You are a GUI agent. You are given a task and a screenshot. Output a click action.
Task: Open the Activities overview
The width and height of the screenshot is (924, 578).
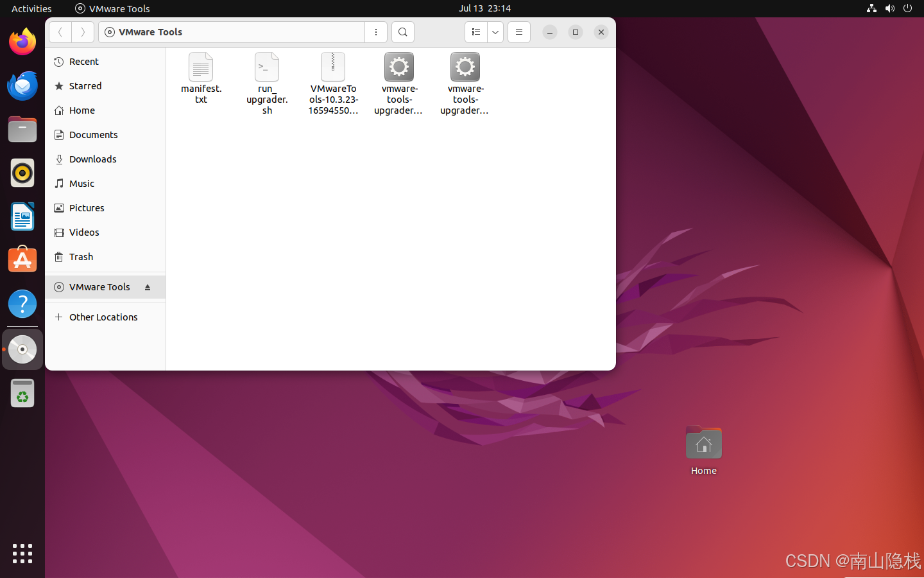point(31,8)
